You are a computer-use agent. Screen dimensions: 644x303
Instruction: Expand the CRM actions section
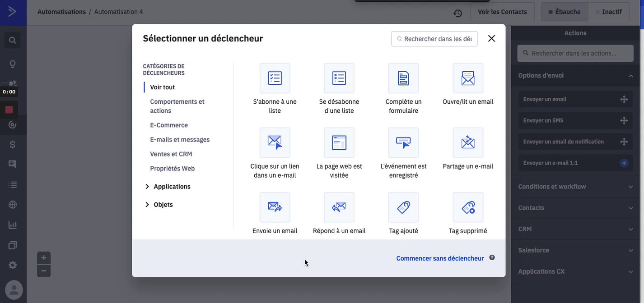pyautogui.click(x=631, y=229)
